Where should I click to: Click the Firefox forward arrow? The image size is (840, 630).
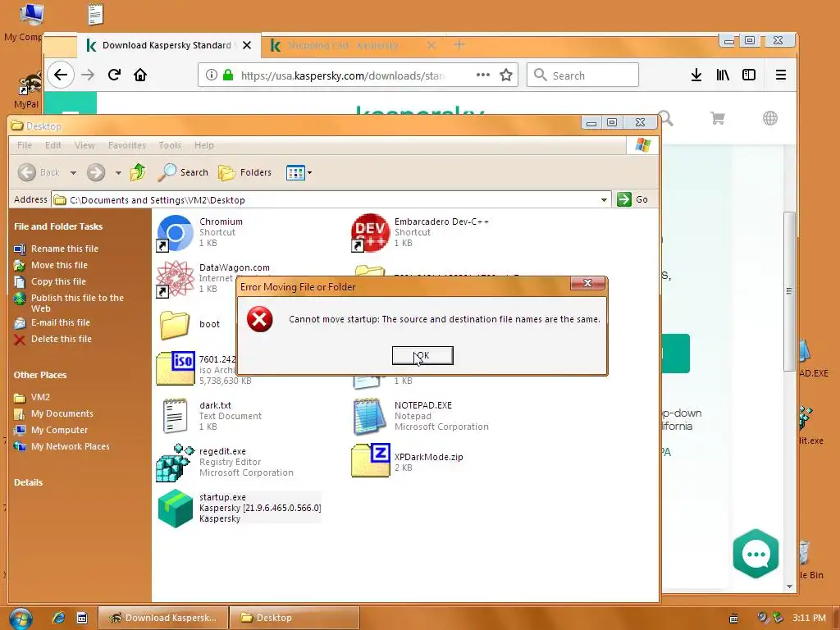pyautogui.click(x=88, y=75)
